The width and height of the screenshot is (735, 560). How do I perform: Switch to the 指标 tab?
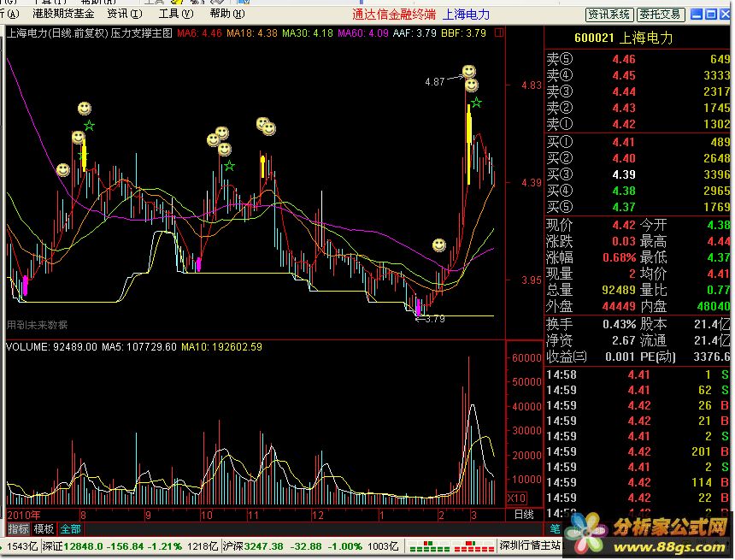(19, 529)
